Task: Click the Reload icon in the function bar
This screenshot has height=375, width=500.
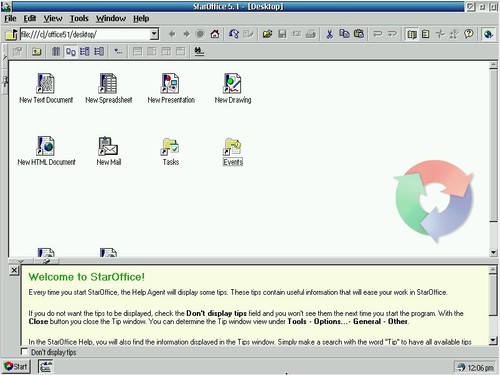Action: (233, 34)
